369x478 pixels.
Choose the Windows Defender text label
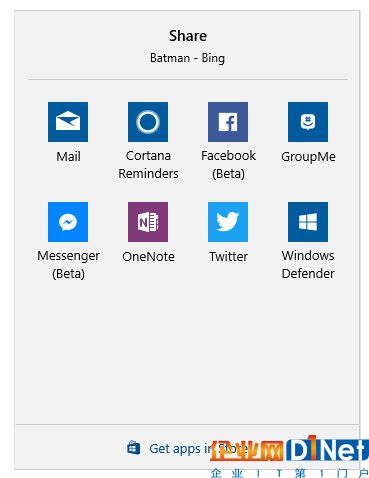tap(308, 265)
